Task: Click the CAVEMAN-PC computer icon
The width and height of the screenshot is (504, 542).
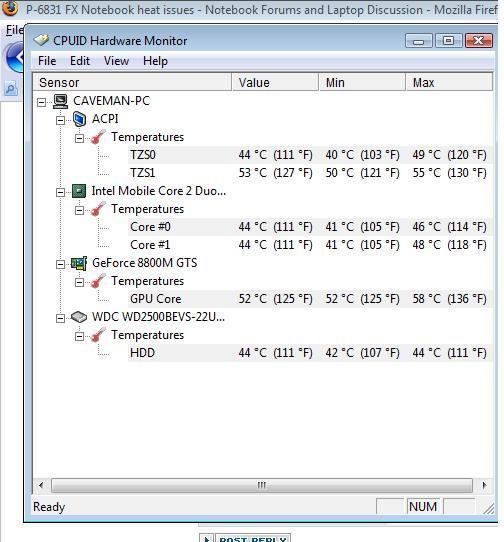Action: [x=60, y=101]
